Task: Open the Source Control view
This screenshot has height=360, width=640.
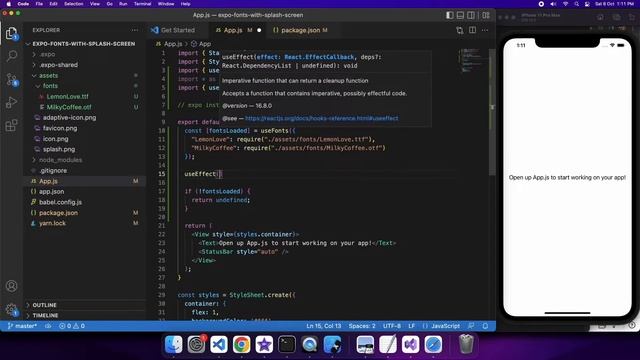Action: coord(11,79)
